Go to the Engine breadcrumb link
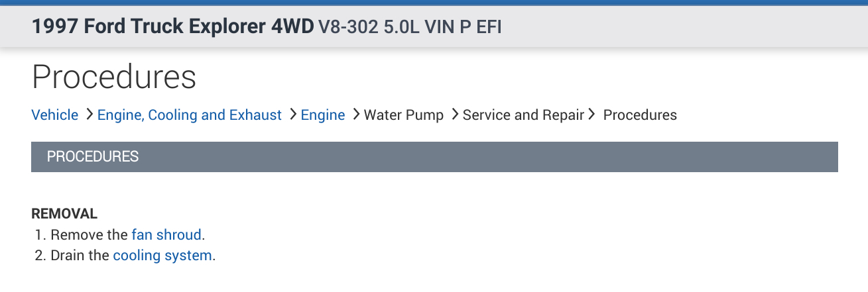The image size is (868, 292). 323,115
